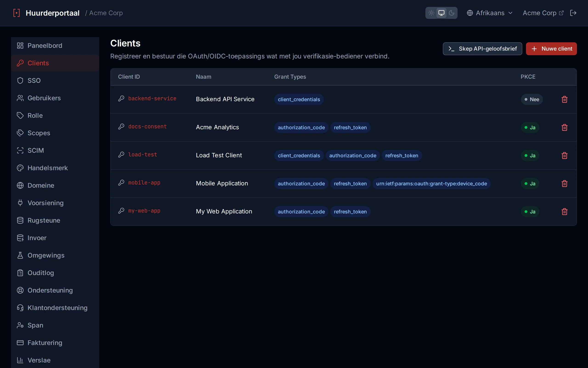Open the mobile-app client ID
Screen dimensions: 588x368
tap(144, 183)
